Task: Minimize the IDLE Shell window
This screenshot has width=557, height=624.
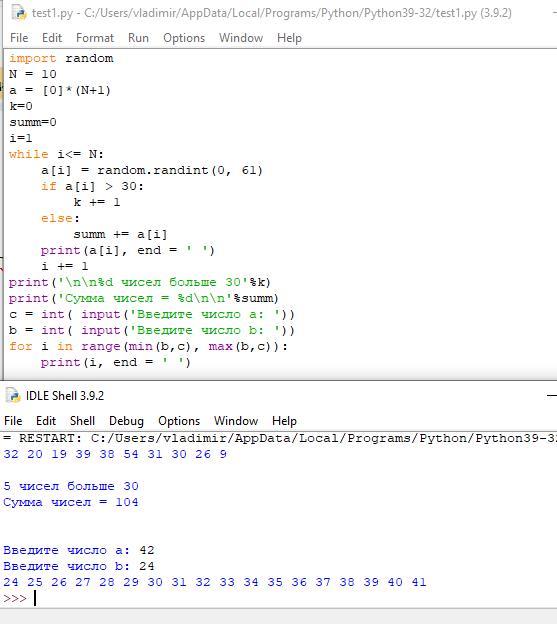Action: coord(551,396)
